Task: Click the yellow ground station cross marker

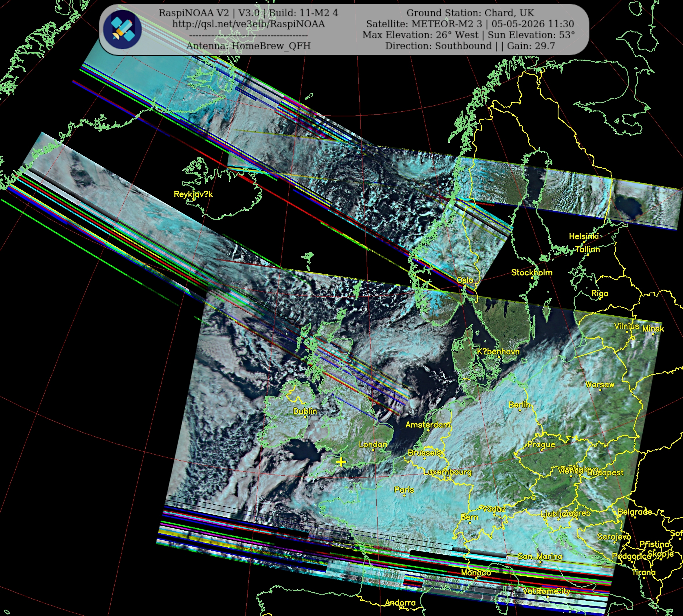Action: 341,462
